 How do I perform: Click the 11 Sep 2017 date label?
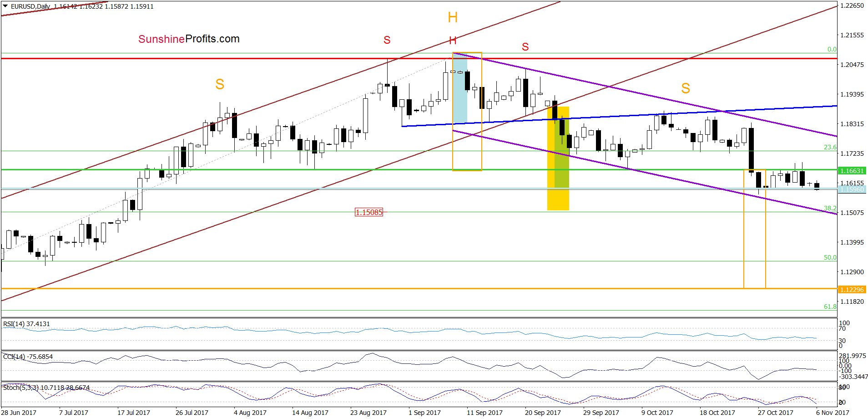pyautogui.click(x=485, y=413)
